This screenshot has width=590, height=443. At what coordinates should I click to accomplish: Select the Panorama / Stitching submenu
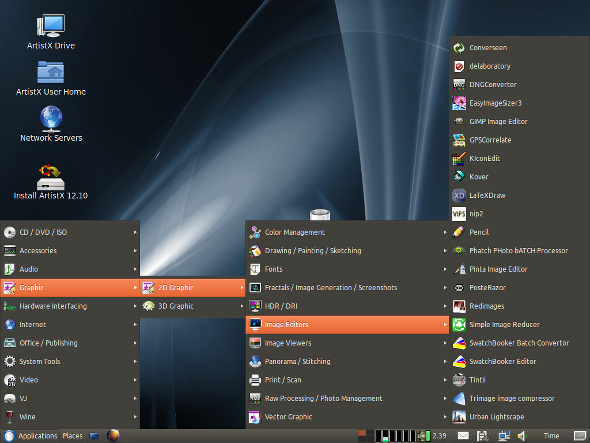pos(347,361)
